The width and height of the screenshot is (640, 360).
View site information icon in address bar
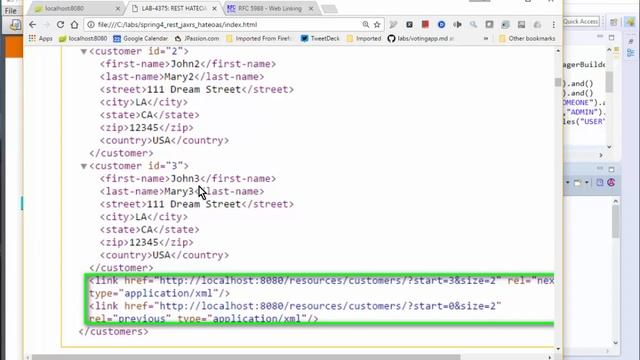click(91, 24)
